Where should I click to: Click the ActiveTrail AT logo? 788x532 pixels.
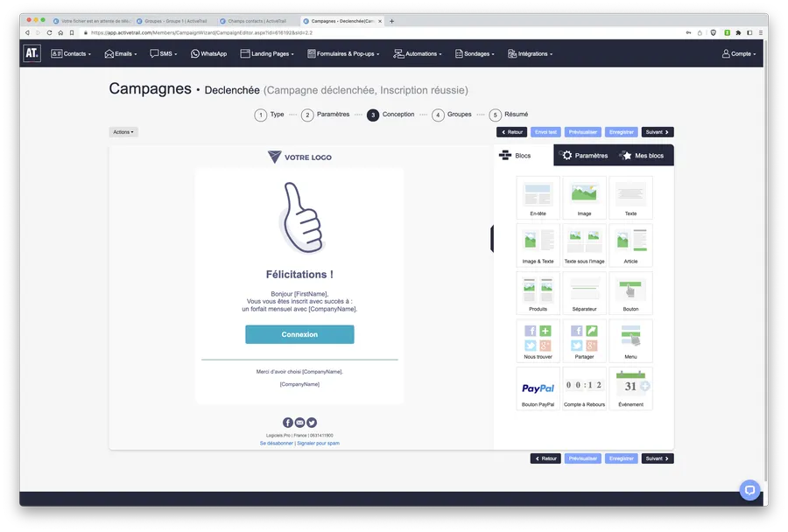click(x=32, y=52)
